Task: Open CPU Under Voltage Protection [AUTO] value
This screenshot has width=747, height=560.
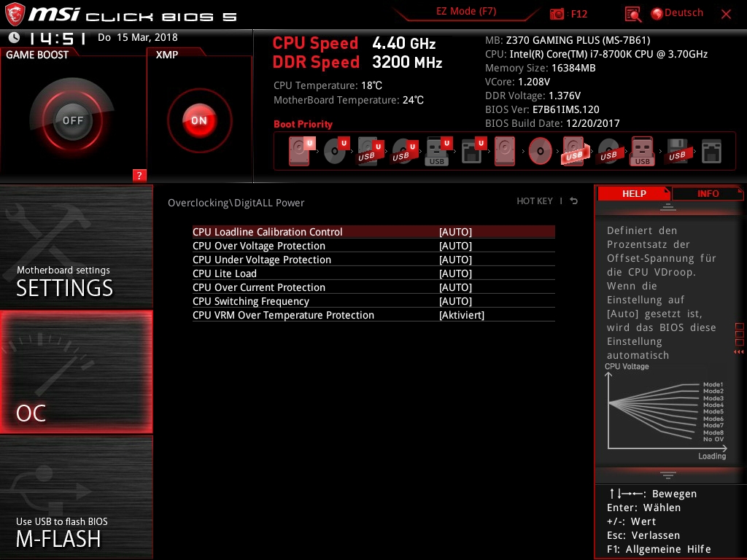Action: [455, 260]
